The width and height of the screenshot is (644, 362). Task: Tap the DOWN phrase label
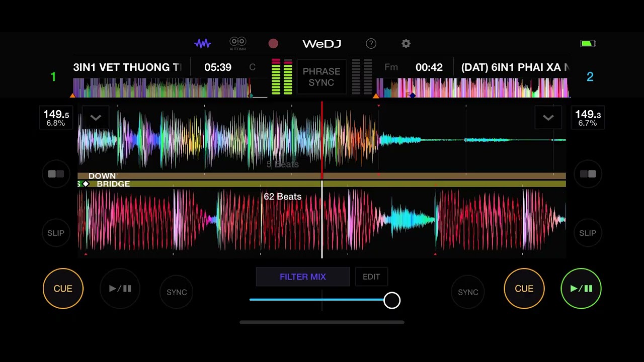coord(102,176)
